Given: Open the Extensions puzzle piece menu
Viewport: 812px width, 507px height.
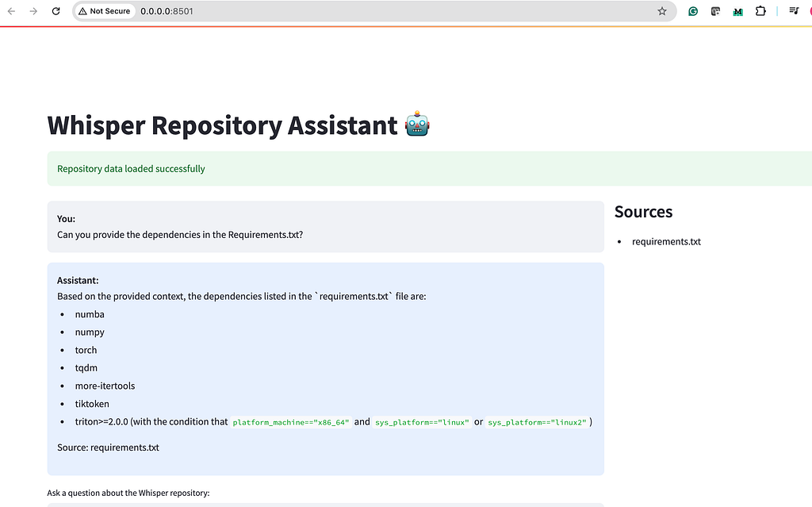Looking at the screenshot, I should click(760, 11).
